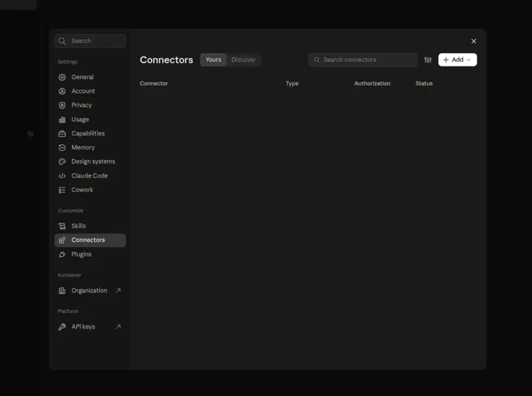The width and height of the screenshot is (532, 396).
Task: Click the magnifier icon in Search connectors
Action: coord(317,60)
